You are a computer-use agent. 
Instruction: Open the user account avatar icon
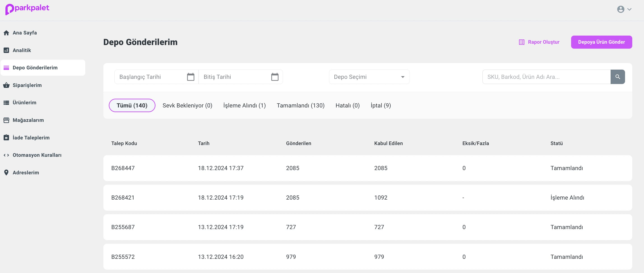pyautogui.click(x=621, y=9)
